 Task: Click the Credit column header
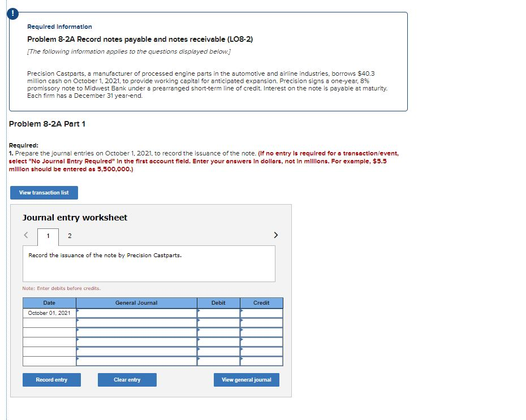point(262,302)
